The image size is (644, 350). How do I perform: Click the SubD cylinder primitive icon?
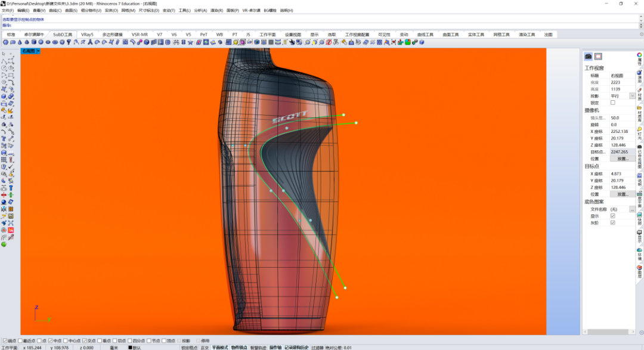point(33,42)
